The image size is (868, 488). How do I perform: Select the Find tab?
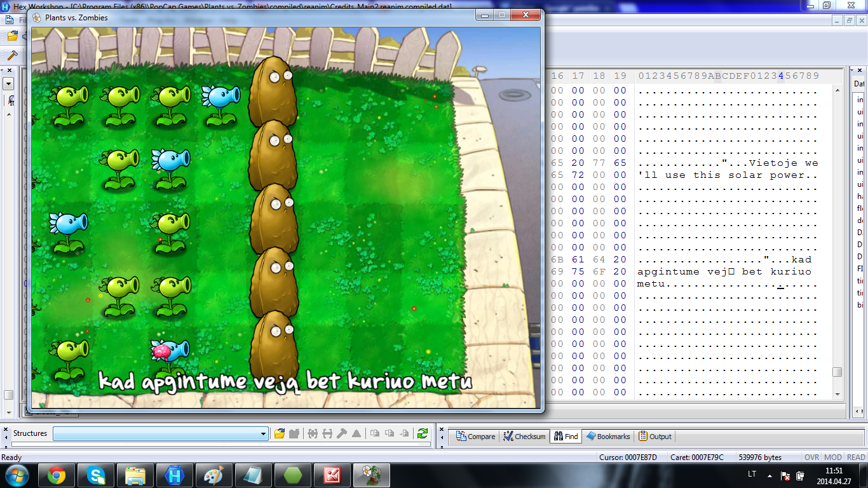566,437
